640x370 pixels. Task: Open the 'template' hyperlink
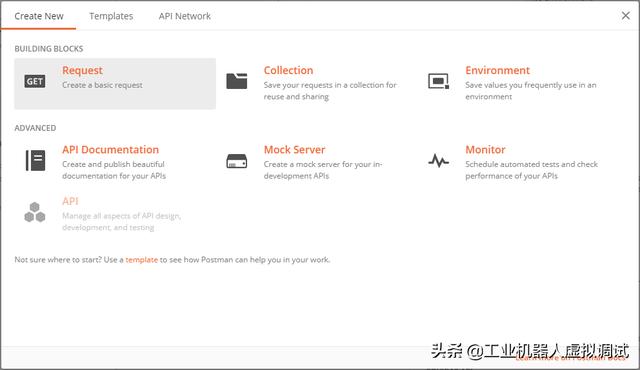tap(141, 259)
